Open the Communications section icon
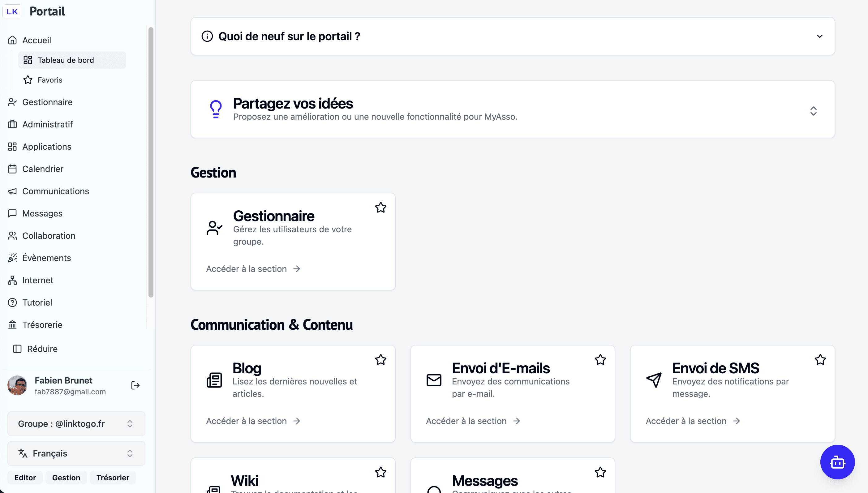This screenshot has width=868, height=493. [12, 191]
